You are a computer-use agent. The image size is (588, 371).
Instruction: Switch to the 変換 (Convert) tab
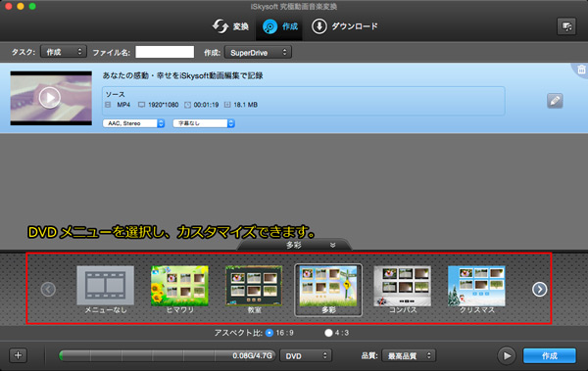[x=230, y=26]
